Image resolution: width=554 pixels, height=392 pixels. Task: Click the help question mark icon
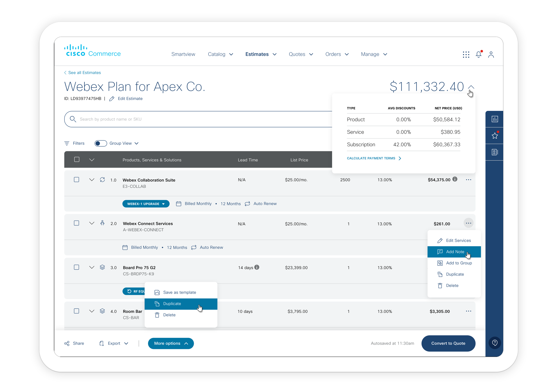pyautogui.click(x=495, y=343)
